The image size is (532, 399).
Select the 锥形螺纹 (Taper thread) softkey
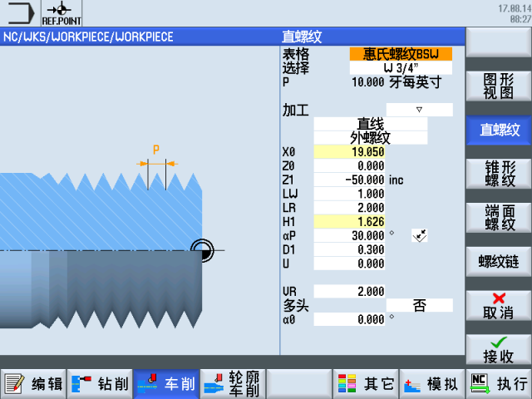(x=499, y=174)
